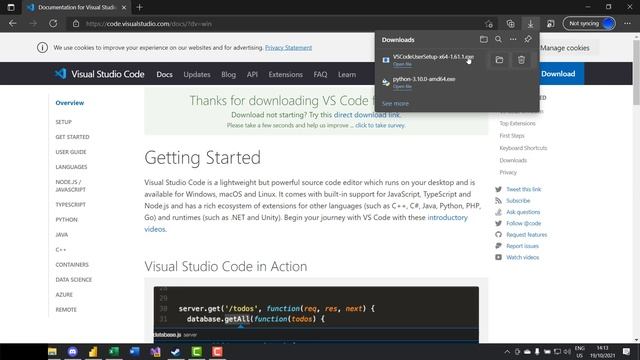Image resolution: width=640 pixels, height=360 pixels.
Task: Go back with the browser back arrow
Action: point(13,24)
